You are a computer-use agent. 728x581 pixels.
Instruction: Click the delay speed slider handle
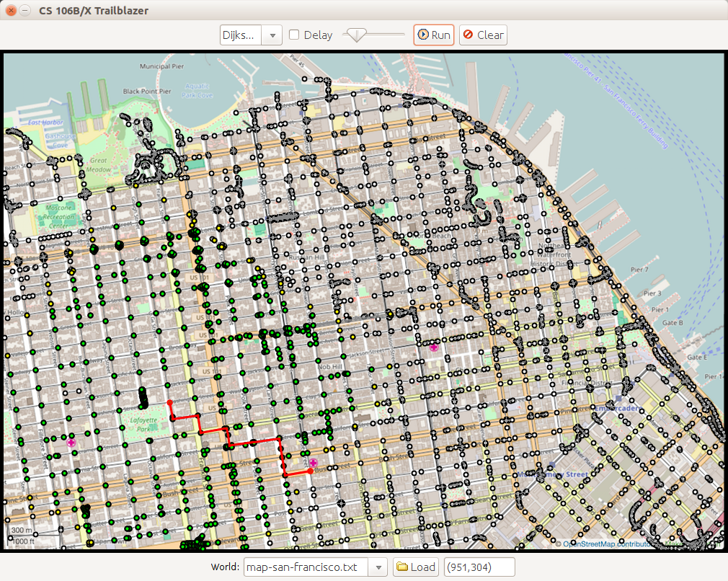click(x=356, y=34)
